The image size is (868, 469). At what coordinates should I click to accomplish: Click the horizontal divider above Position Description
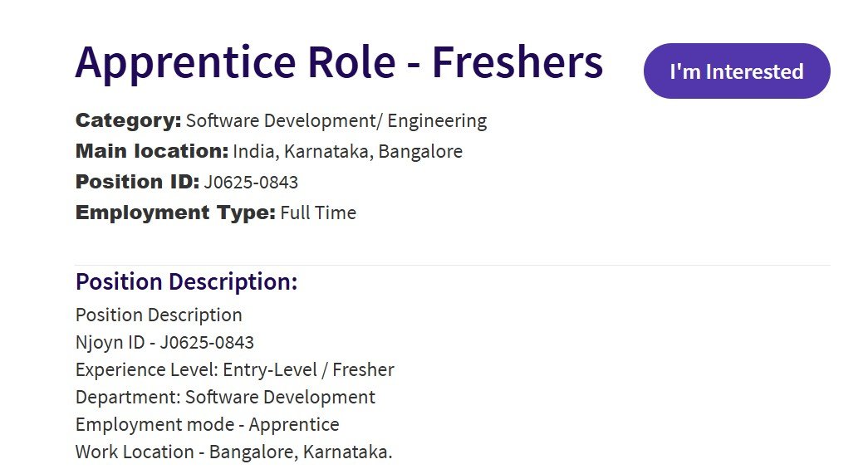(453, 266)
